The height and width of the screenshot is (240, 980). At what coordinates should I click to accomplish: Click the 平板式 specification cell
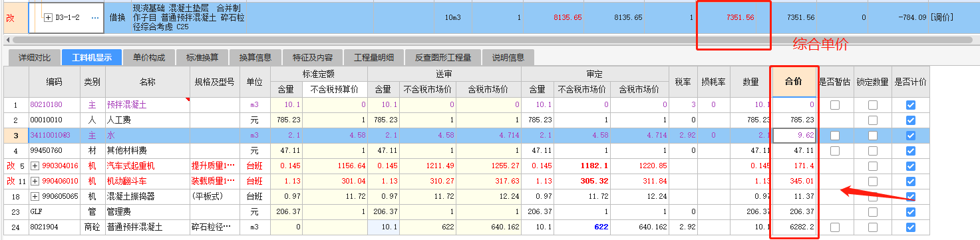pos(215,197)
